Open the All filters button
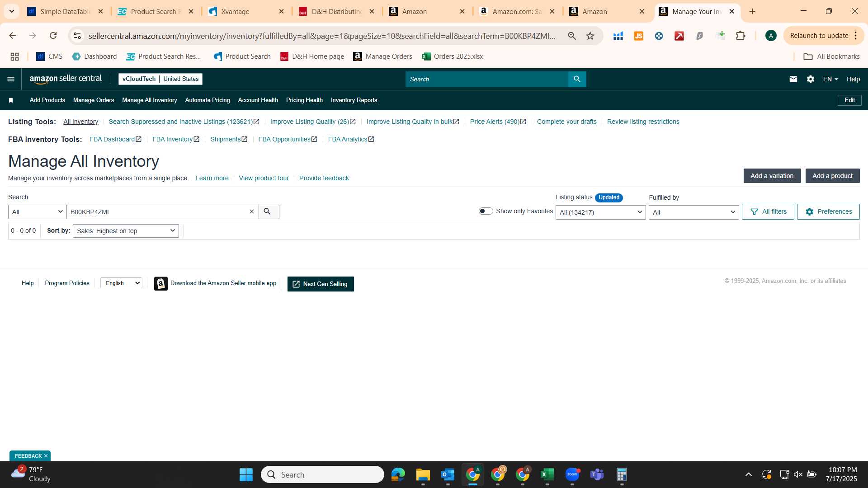 click(768, 211)
